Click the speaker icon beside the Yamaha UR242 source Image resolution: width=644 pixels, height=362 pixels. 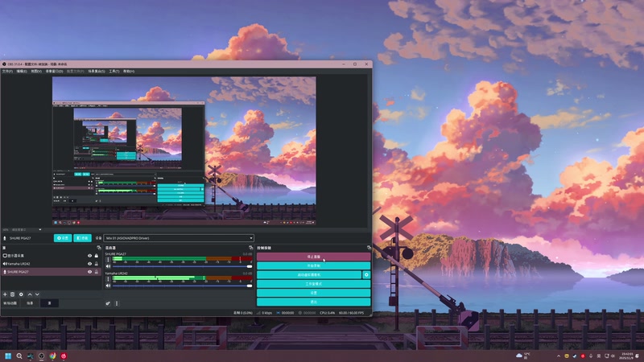point(5,264)
